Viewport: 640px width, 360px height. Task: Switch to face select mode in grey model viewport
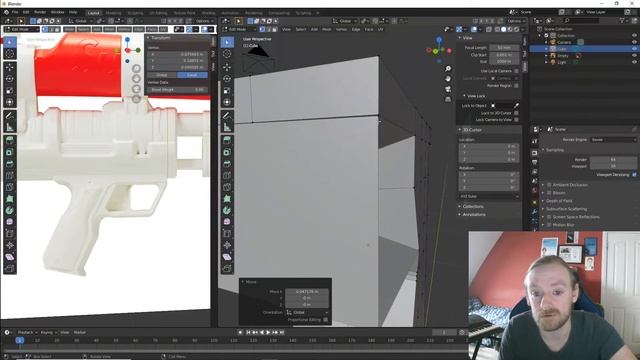[x=275, y=29]
